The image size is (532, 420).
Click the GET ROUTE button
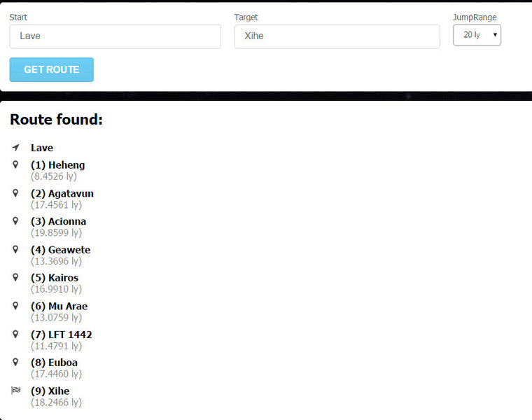coord(52,69)
